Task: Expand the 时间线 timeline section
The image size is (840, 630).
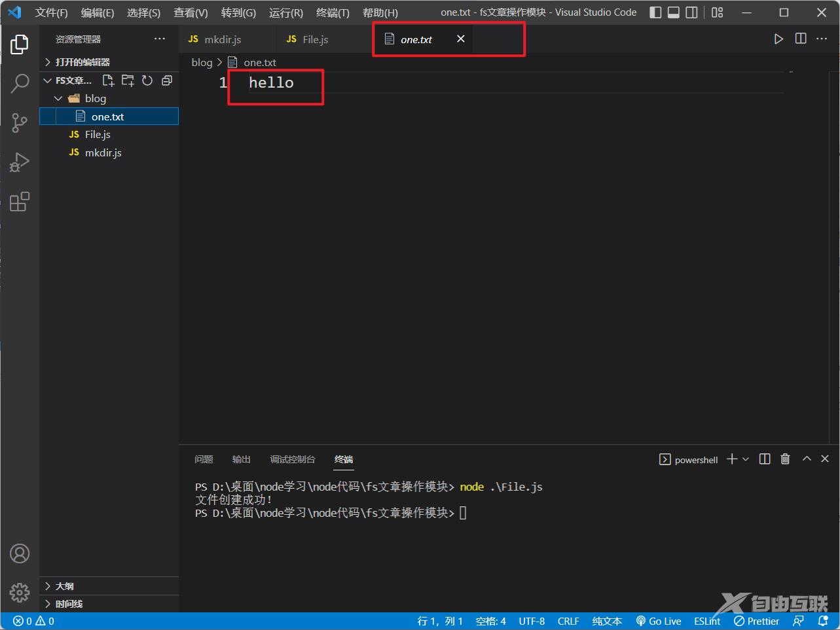Action: tap(109, 604)
